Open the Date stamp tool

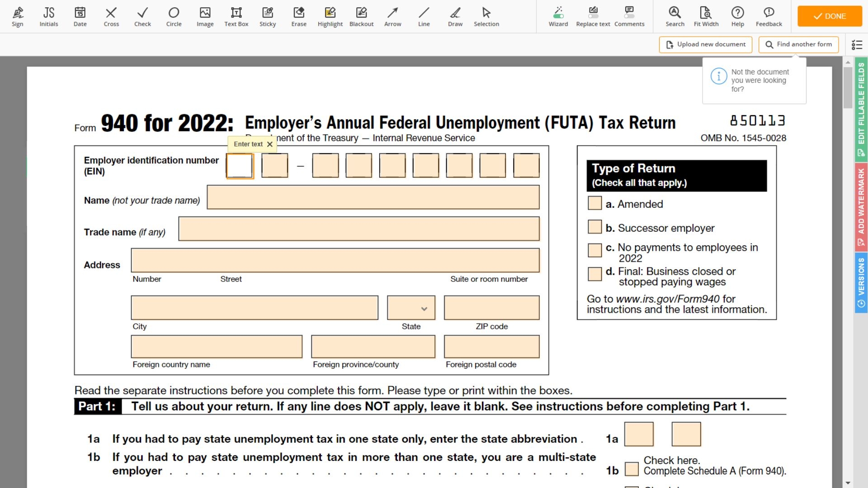(80, 16)
